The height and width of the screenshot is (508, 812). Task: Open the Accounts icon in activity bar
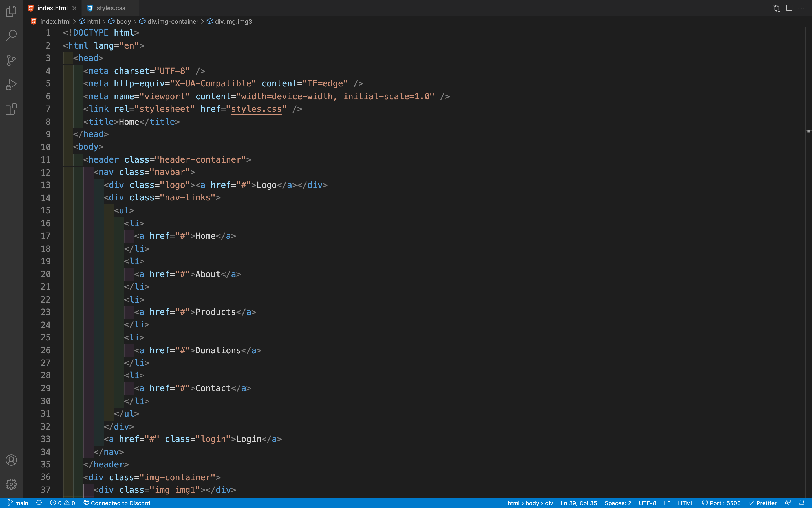tap(11, 460)
